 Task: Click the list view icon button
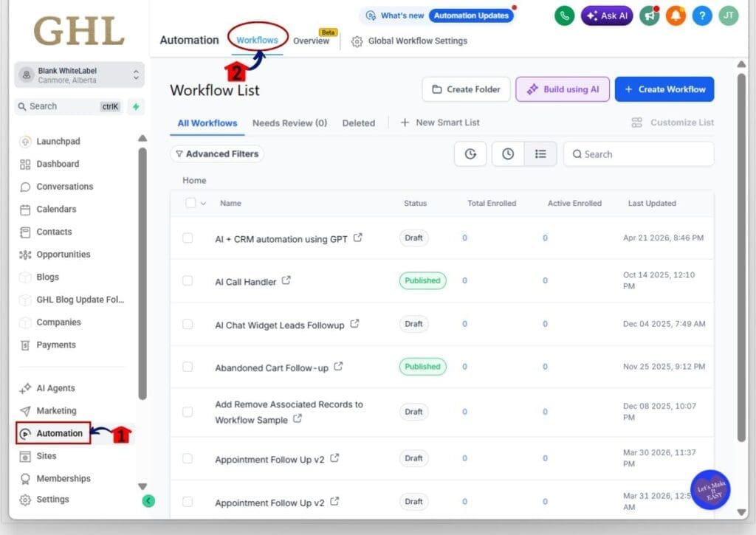[x=540, y=154]
